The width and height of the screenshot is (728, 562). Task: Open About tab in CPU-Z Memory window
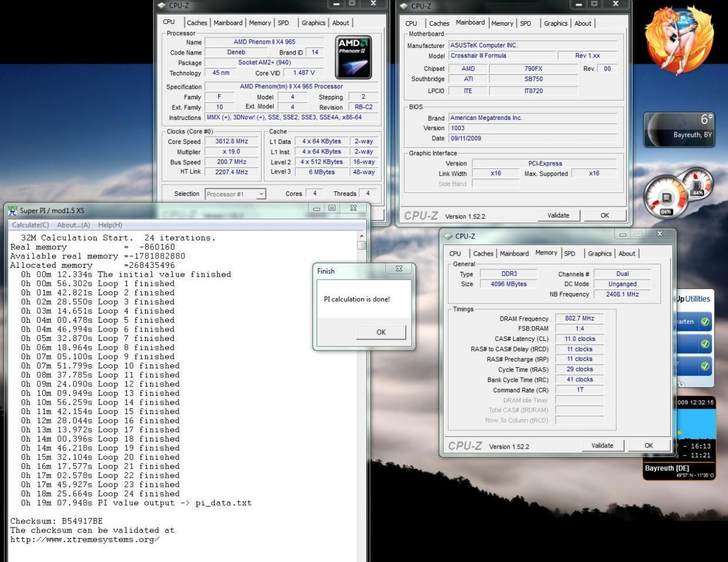click(627, 254)
